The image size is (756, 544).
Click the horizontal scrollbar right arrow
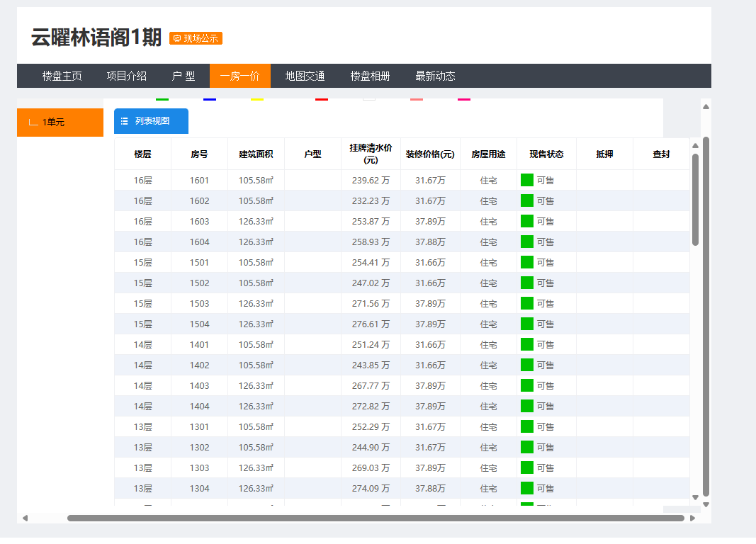click(x=692, y=518)
